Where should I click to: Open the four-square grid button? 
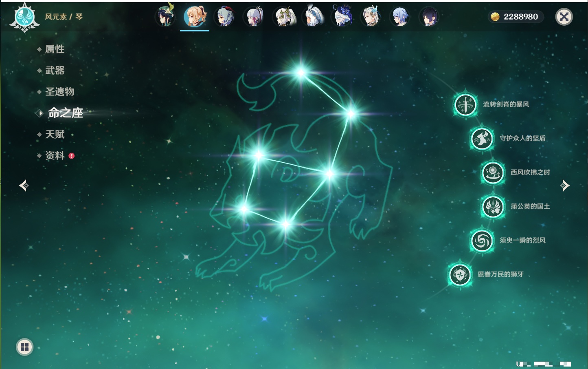(24, 347)
